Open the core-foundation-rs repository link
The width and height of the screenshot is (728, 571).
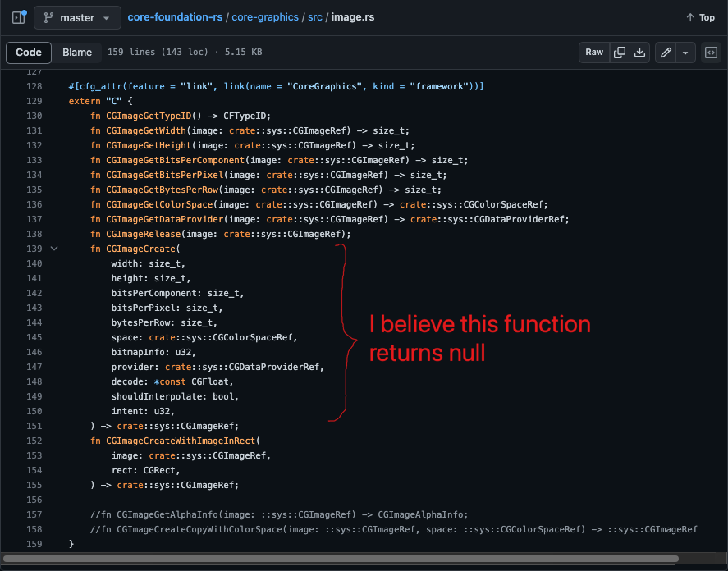pos(175,17)
